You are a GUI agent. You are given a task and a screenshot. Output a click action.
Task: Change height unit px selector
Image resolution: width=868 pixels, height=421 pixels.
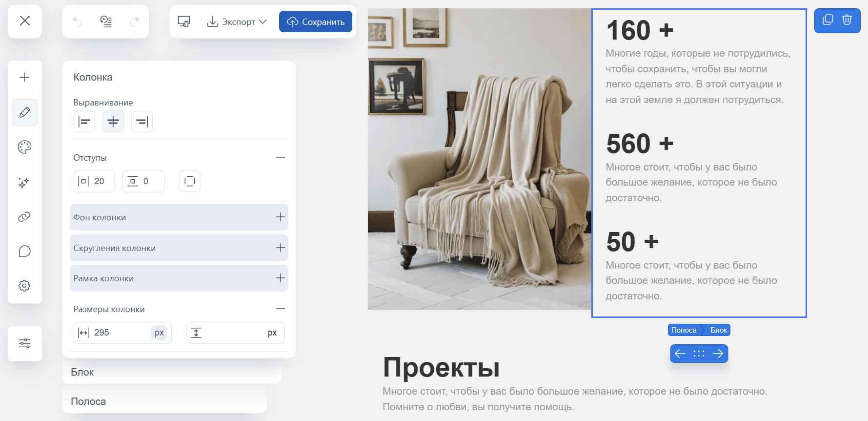coord(272,333)
